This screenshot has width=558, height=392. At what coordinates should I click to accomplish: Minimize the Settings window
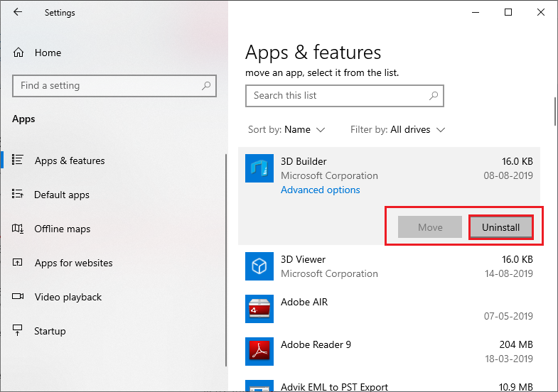pyautogui.click(x=476, y=12)
